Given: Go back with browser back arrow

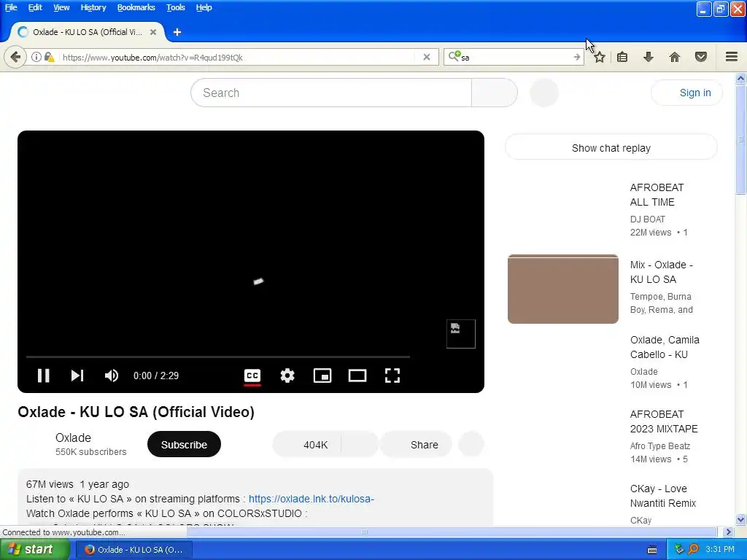Looking at the screenshot, I should click(15, 57).
